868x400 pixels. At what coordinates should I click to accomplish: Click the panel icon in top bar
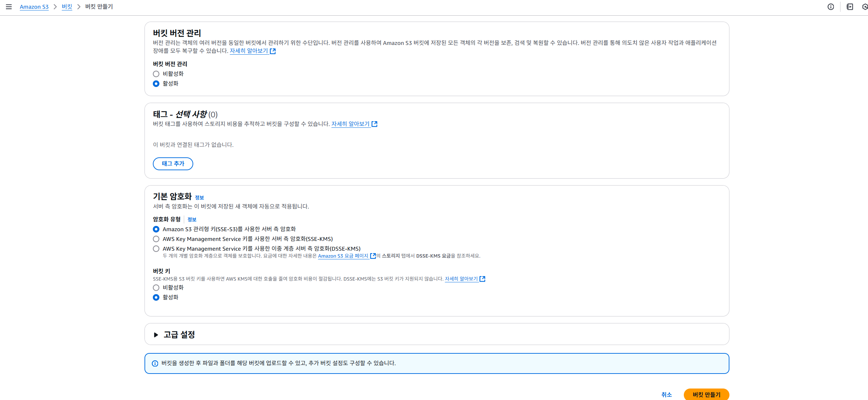850,7
